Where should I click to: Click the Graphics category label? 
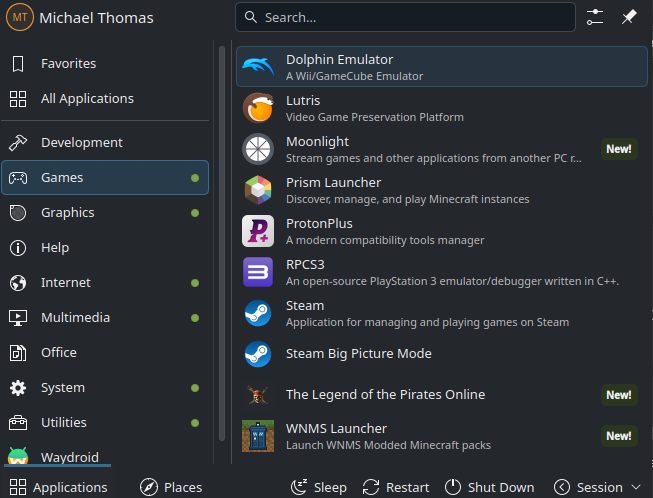coord(68,213)
